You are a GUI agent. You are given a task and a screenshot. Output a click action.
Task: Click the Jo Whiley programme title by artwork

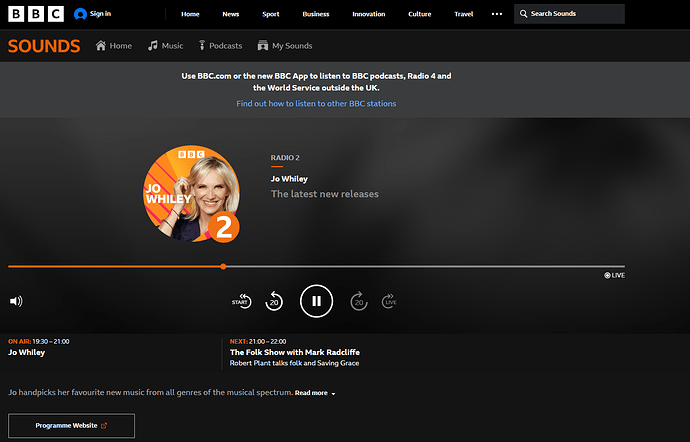point(289,179)
